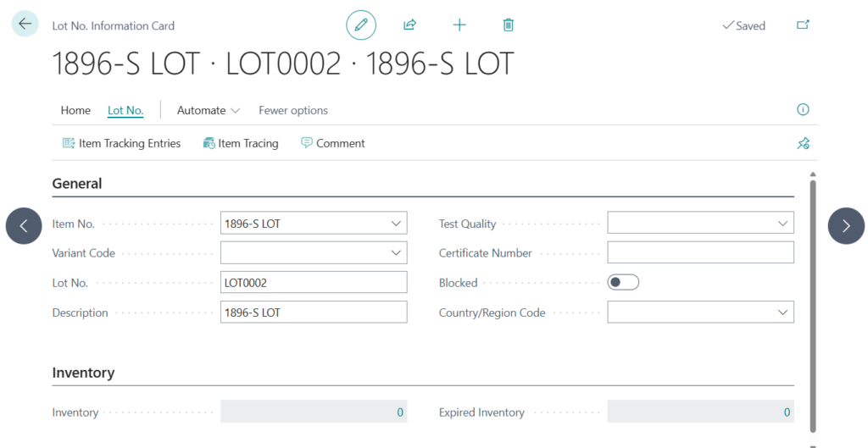The height and width of the screenshot is (448, 868).
Task: Click the vertical scrollbar
Action: [813, 305]
